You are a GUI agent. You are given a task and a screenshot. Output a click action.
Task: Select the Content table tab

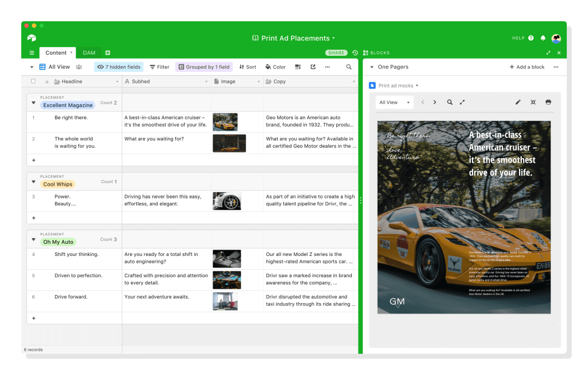point(56,53)
